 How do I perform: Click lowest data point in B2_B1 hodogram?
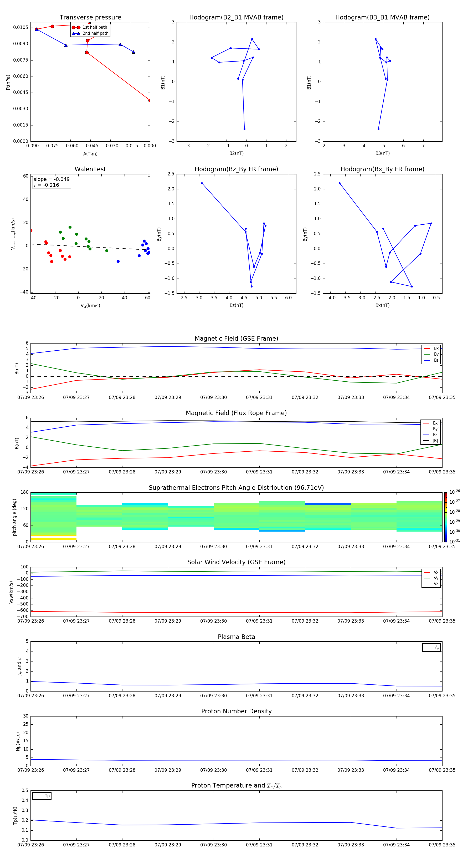tap(244, 129)
